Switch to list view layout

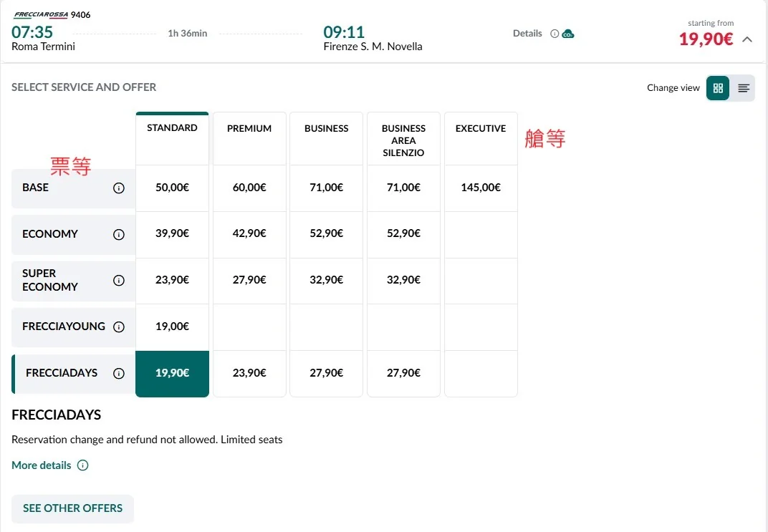743,88
